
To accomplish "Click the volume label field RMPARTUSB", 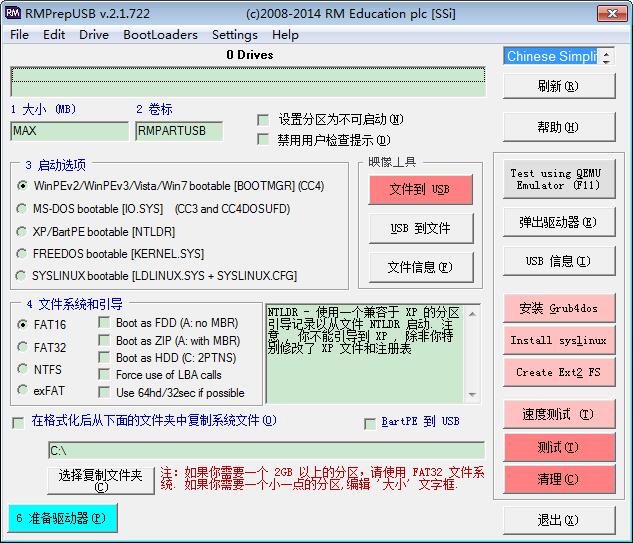I will click(179, 131).
